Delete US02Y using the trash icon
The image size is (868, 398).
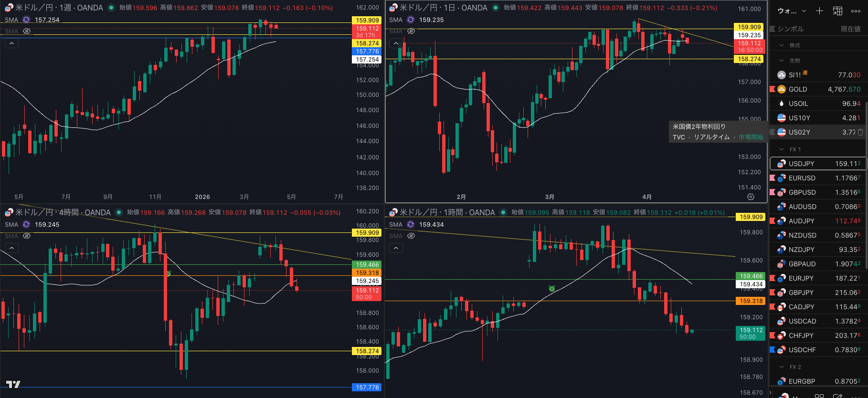tap(860, 132)
